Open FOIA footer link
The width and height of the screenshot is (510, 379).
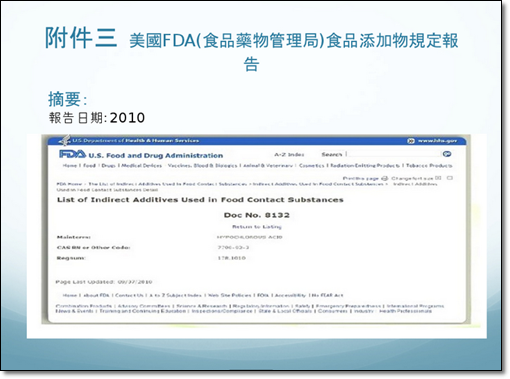tap(263, 295)
